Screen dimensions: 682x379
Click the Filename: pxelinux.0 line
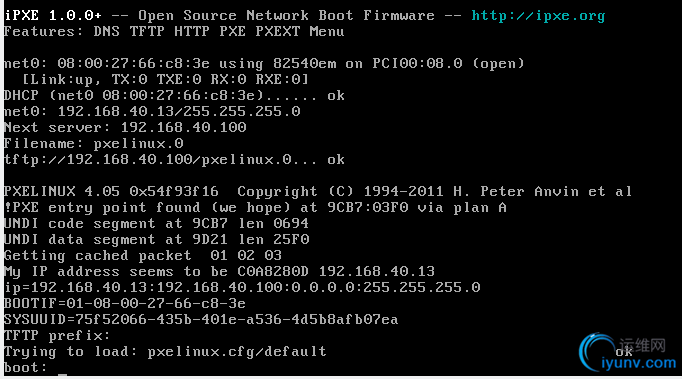point(94,144)
